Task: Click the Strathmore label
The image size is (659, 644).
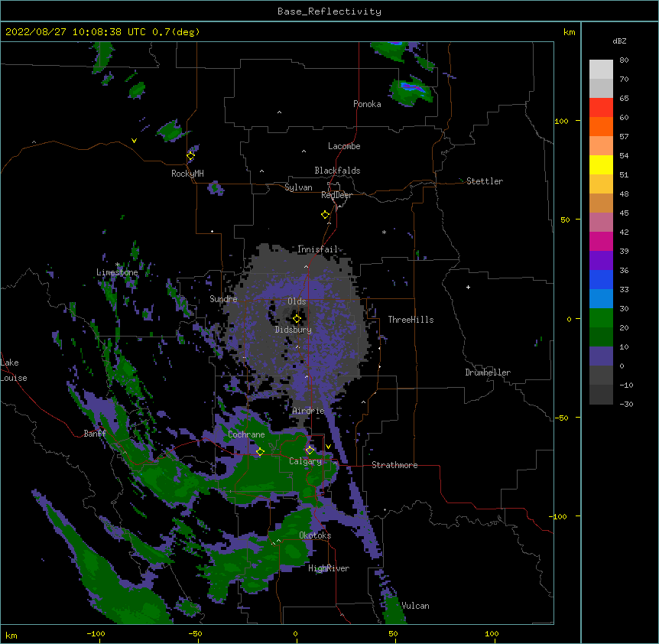Action: pos(394,465)
